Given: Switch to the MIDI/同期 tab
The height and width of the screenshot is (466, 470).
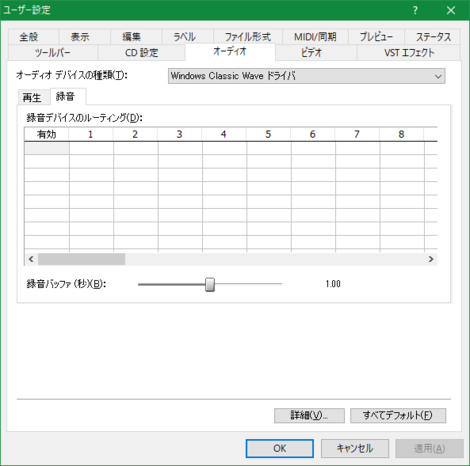Looking at the screenshot, I should point(315,37).
